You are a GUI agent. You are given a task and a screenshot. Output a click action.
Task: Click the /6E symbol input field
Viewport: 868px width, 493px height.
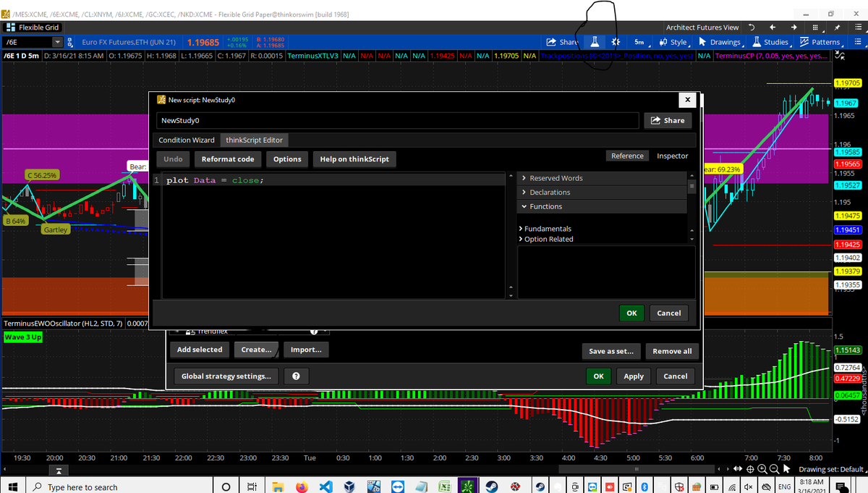(x=29, y=42)
